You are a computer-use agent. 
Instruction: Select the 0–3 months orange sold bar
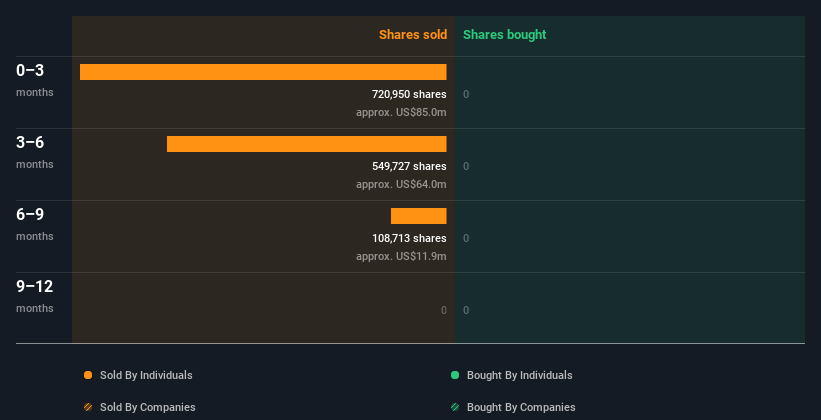pyautogui.click(x=263, y=72)
